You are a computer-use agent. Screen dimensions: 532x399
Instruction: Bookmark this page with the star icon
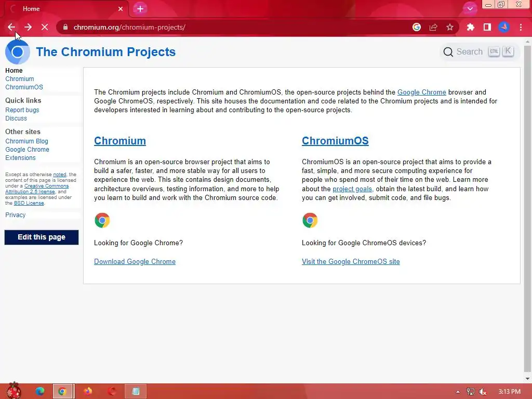(x=450, y=27)
